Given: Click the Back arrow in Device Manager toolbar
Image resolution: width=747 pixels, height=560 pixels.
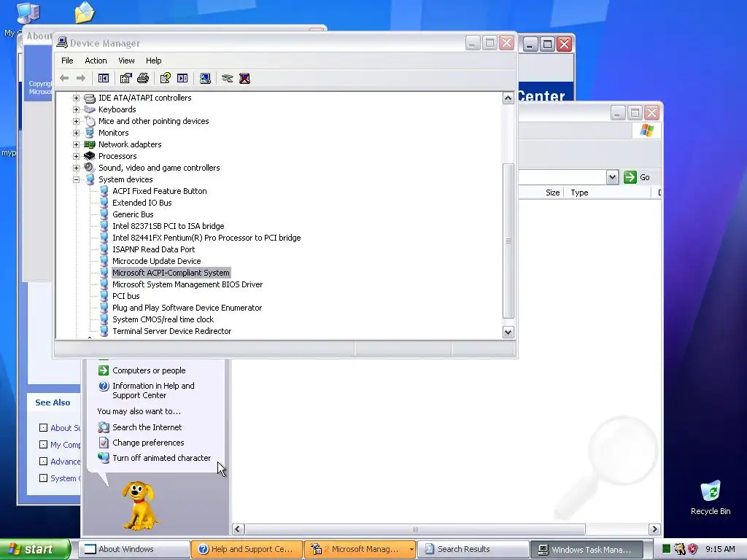Looking at the screenshot, I should coord(64,78).
